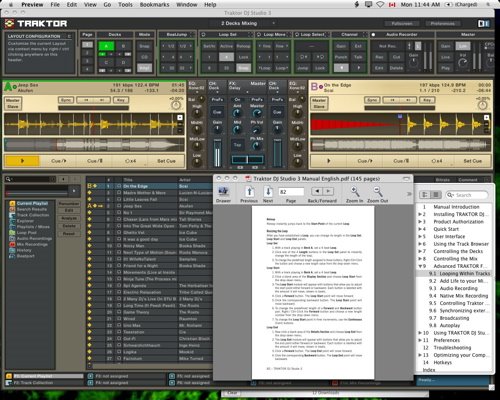Open the Edit menu
Image resolution: width=500 pixels, height=400 pixels.
[x=72, y=5]
